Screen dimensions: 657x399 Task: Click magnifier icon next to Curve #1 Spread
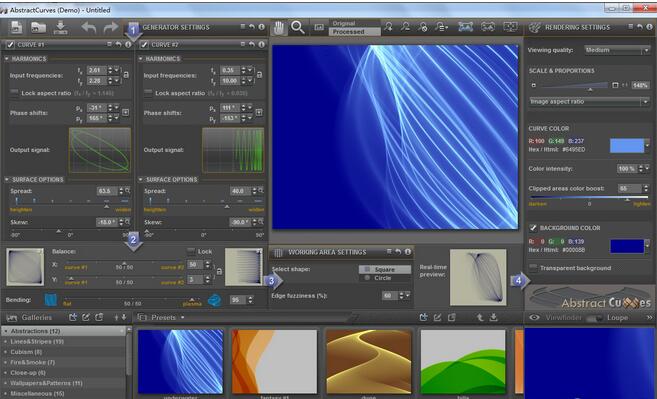pos(127,191)
